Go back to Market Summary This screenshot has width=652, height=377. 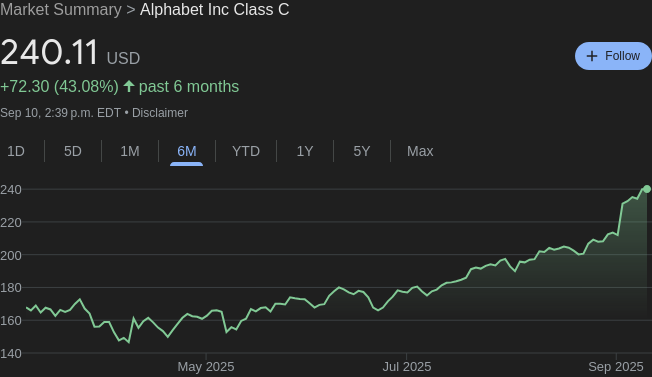click(61, 10)
